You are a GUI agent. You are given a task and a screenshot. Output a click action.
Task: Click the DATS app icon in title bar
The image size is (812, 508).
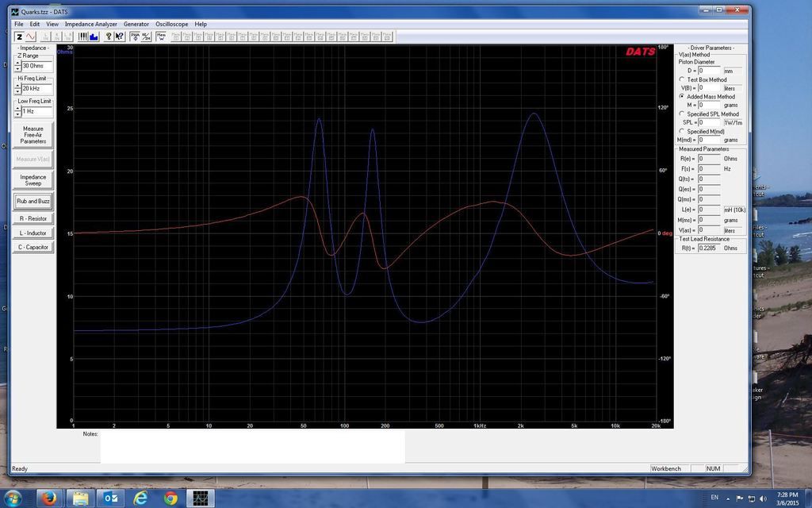pos(14,11)
